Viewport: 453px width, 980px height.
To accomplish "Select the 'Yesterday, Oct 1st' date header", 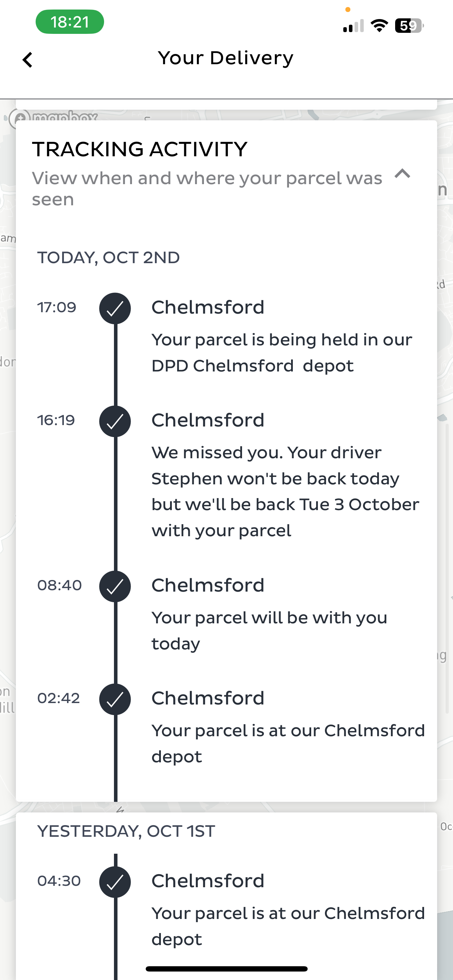I will pos(126,831).
